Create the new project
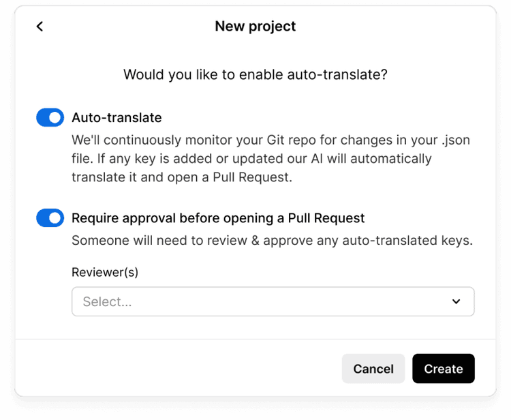The width and height of the screenshot is (511, 420). click(444, 369)
